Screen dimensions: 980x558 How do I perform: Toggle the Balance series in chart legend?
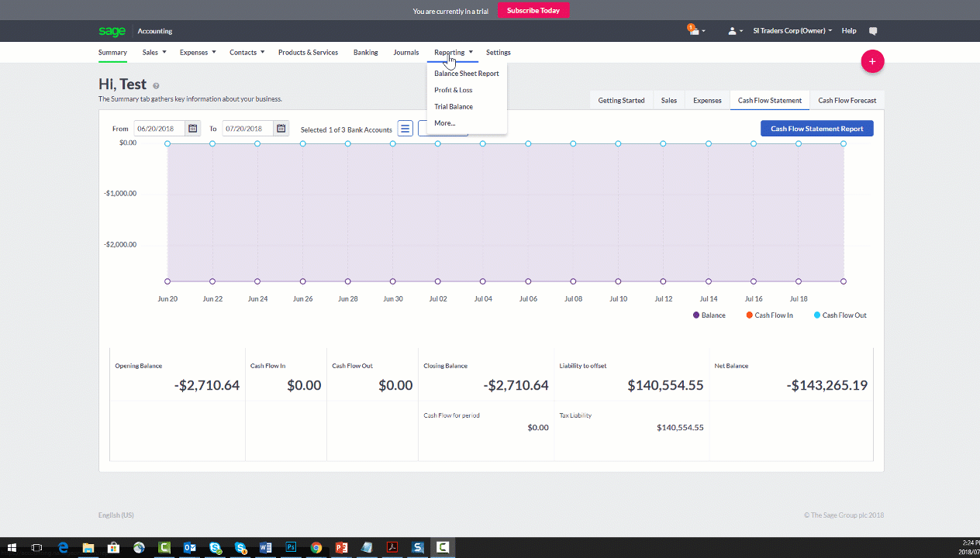click(x=709, y=315)
